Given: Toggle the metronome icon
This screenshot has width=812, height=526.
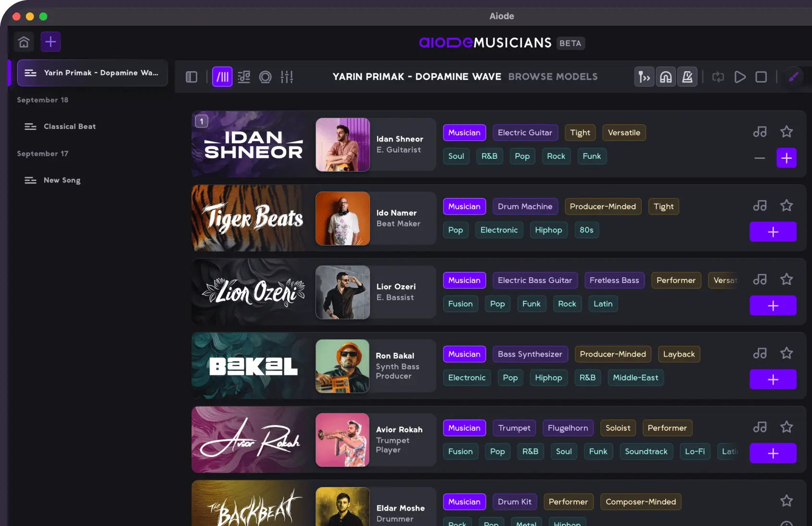Looking at the screenshot, I should coord(687,77).
